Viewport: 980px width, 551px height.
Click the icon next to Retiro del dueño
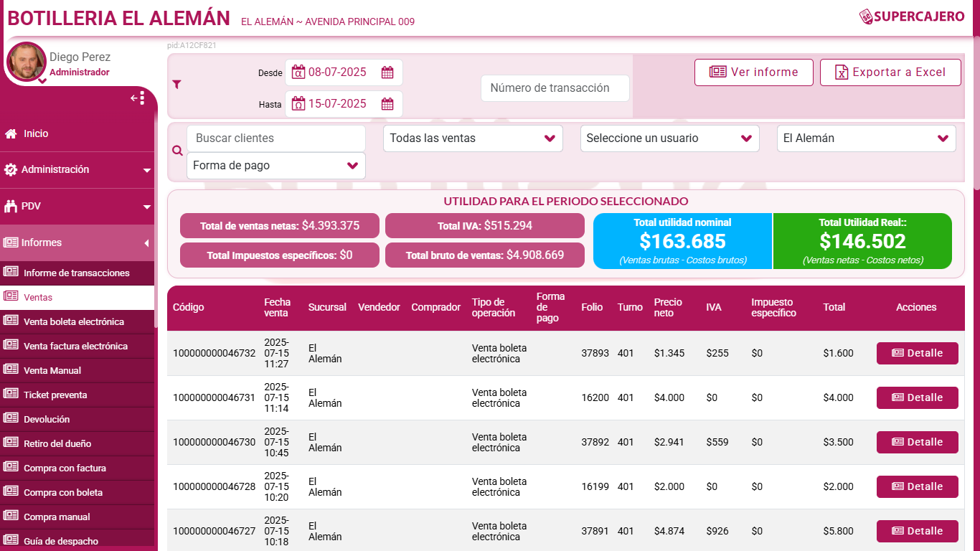pos(11,443)
